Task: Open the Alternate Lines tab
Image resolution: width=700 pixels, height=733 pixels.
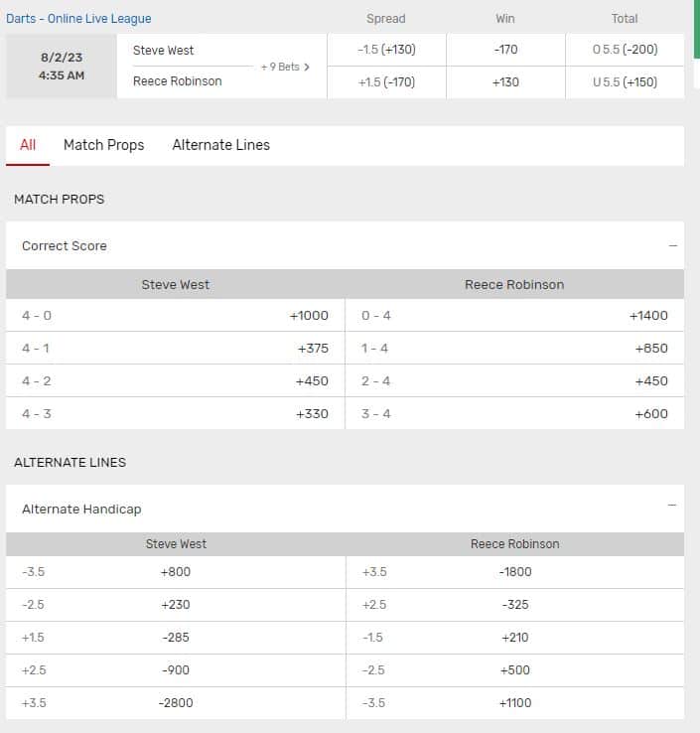Action: point(220,145)
